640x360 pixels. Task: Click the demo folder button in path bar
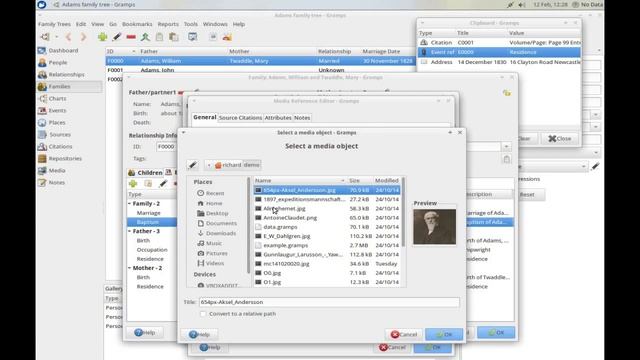click(x=252, y=165)
